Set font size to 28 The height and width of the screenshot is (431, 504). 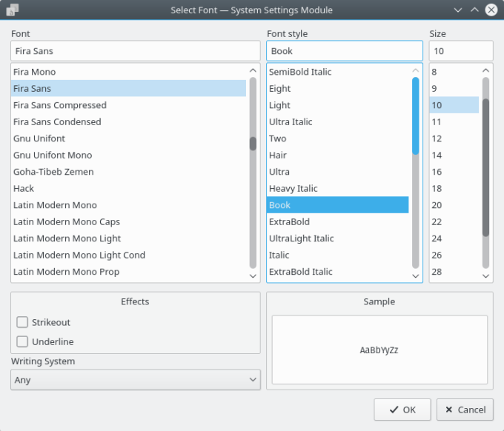pyautogui.click(x=454, y=272)
